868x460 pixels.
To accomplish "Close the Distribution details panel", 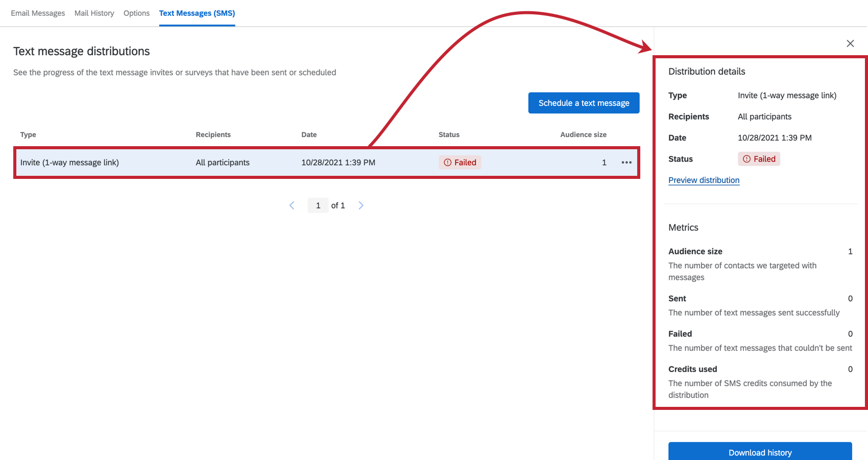I will [x=850, y=43].
